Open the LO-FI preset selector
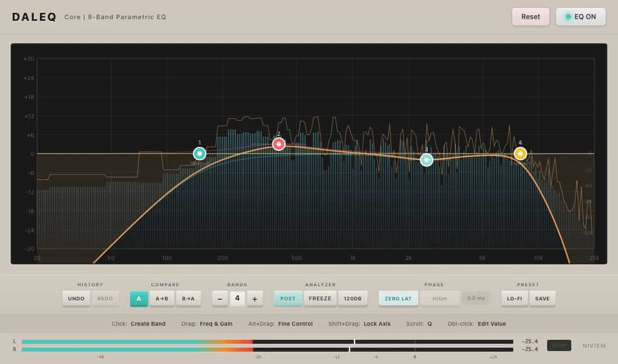618x364 pixels. (x=514, y=299)
